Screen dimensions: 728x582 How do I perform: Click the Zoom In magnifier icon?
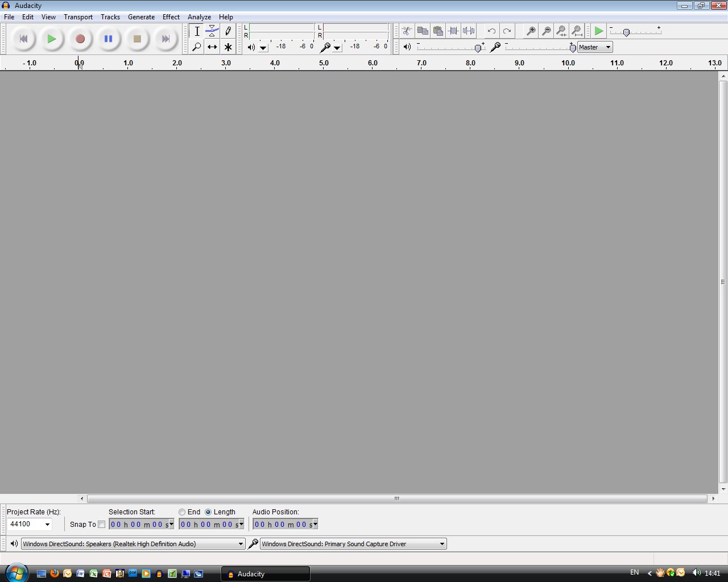point(531,31)
